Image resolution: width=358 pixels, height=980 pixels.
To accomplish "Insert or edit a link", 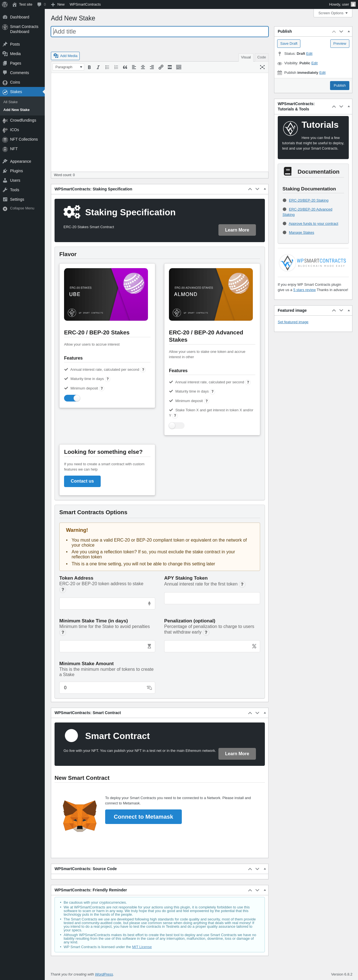I will click(x=161, y=67).
